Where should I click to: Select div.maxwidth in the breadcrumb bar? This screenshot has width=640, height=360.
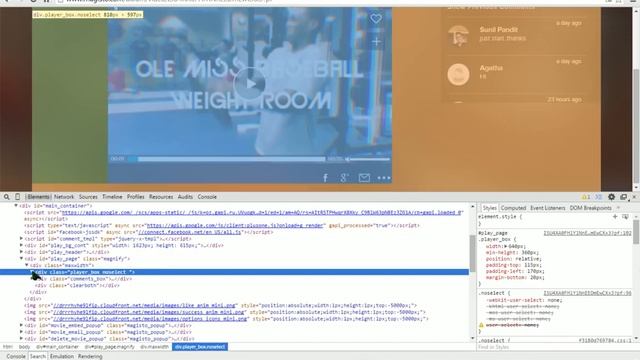[x=155, y=347]
